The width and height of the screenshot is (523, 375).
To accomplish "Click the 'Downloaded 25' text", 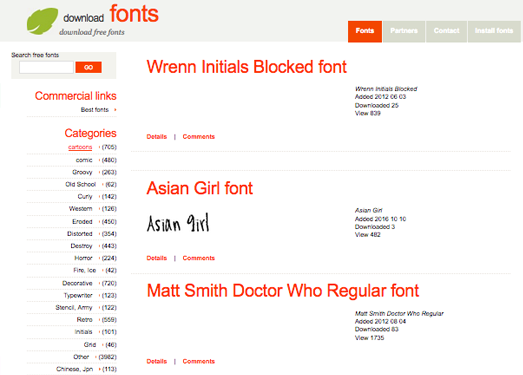I will pyautogui.click(x=377, y=105).
